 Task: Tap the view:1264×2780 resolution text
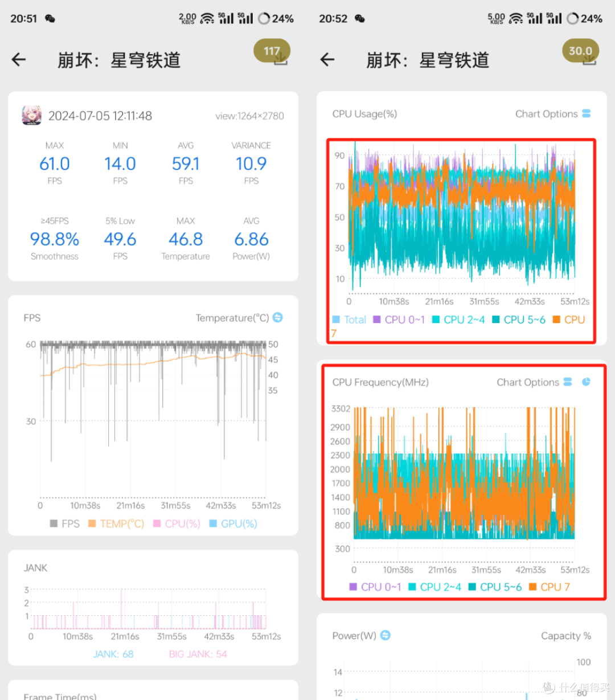pos(249,116)
